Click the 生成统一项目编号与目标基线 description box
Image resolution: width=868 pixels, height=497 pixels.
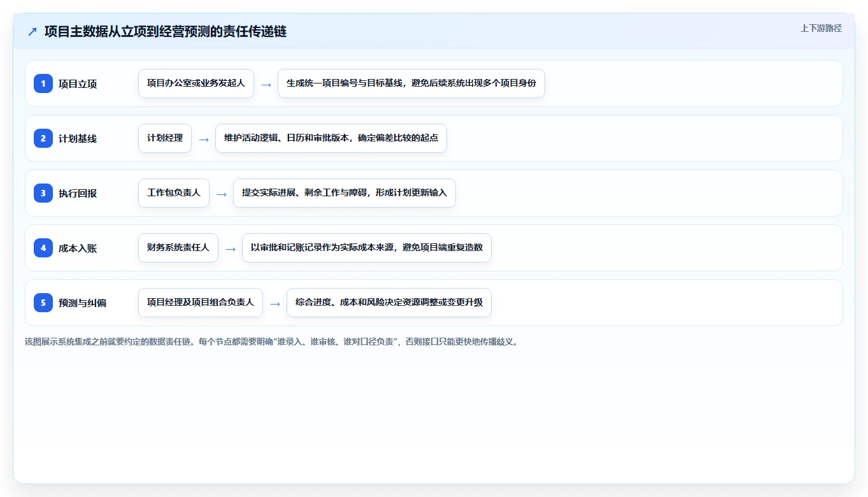pos(411,83)
